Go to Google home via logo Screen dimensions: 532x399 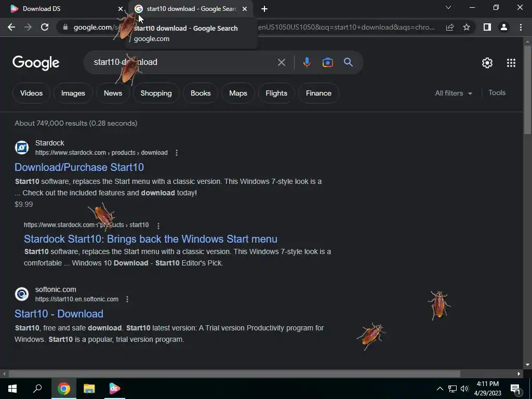pos(36,63)
